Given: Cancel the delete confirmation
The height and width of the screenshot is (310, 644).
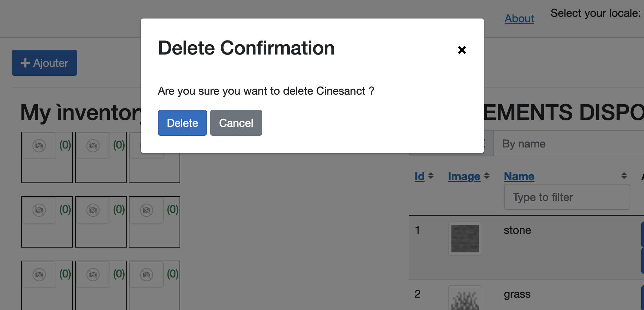Looking at the screenshot, I should pyautogui.click(x=236, y=123).
